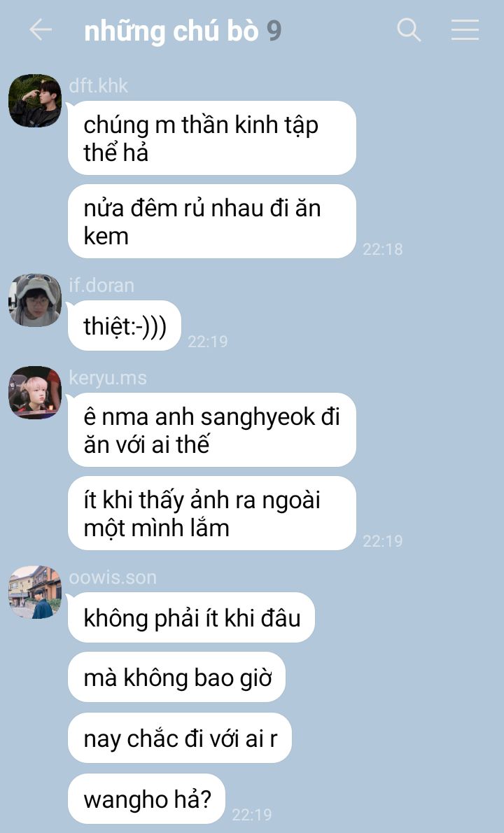Open keryu.ms's profile avatar
The image size is (504, 833).
[35, 393]
